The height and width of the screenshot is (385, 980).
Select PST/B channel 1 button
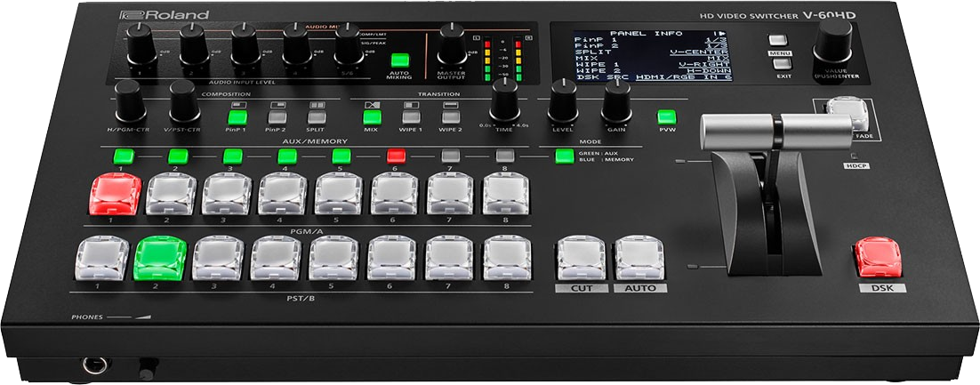[x=102, y=258]
